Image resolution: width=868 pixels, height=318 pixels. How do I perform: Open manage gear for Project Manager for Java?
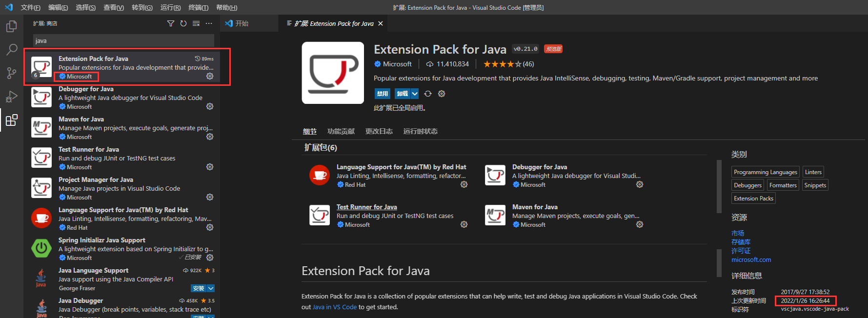[210, 197]
